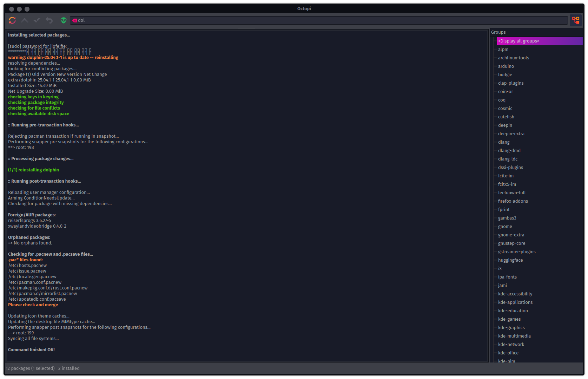Select the gnome-extra group
This screenshot has height=379, width=588.
[x=540, y=235]
